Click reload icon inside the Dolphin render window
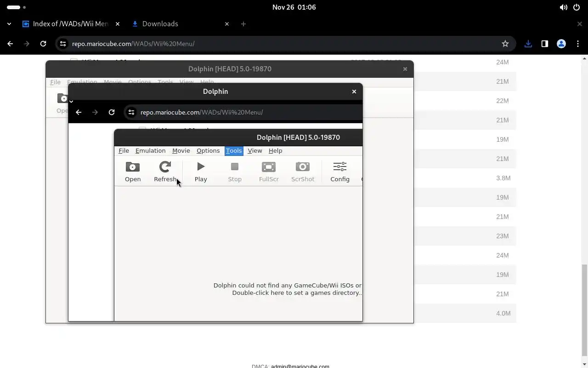 [x=112, y=112]
